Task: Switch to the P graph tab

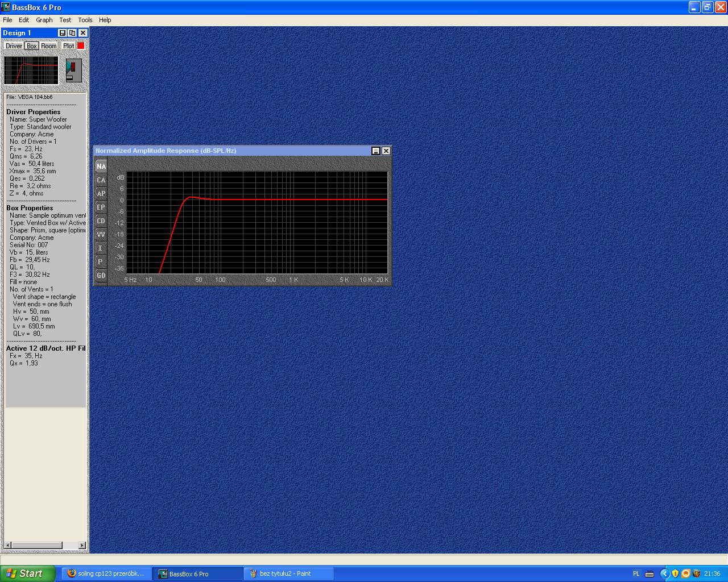Action: (x=101, y=262)
